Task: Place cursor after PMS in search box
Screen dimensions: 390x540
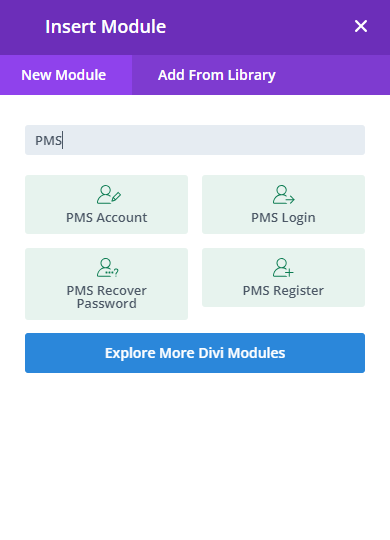Action: (62, 140)
